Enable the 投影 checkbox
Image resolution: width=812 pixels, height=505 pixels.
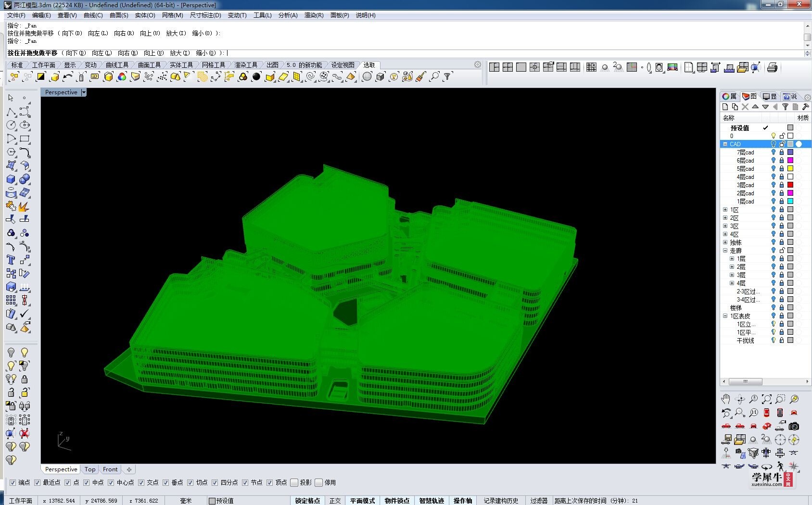pyautogui.click(x=294, y=482)
